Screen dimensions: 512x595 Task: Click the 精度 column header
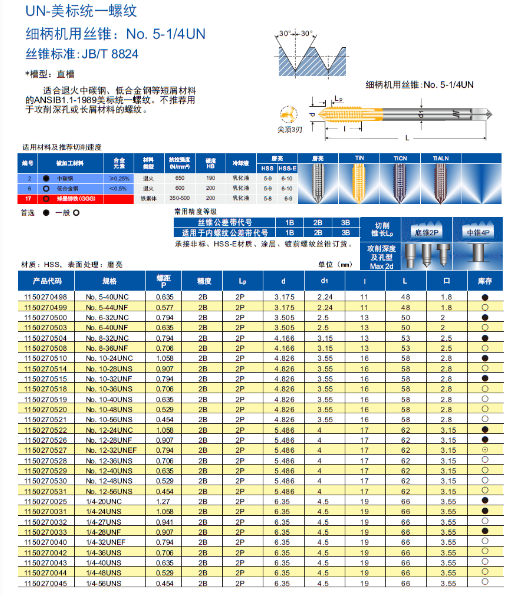(x=203, y=281)
